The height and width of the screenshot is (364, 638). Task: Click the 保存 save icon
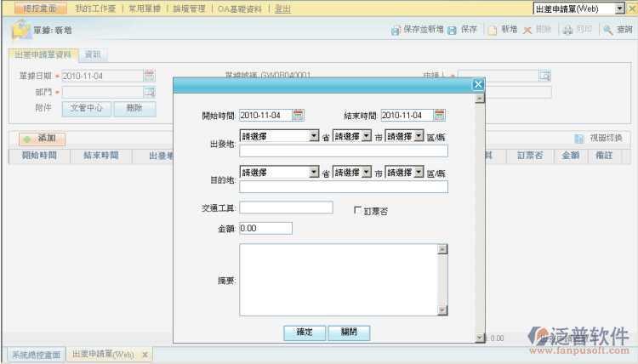[x=452, y=30]
